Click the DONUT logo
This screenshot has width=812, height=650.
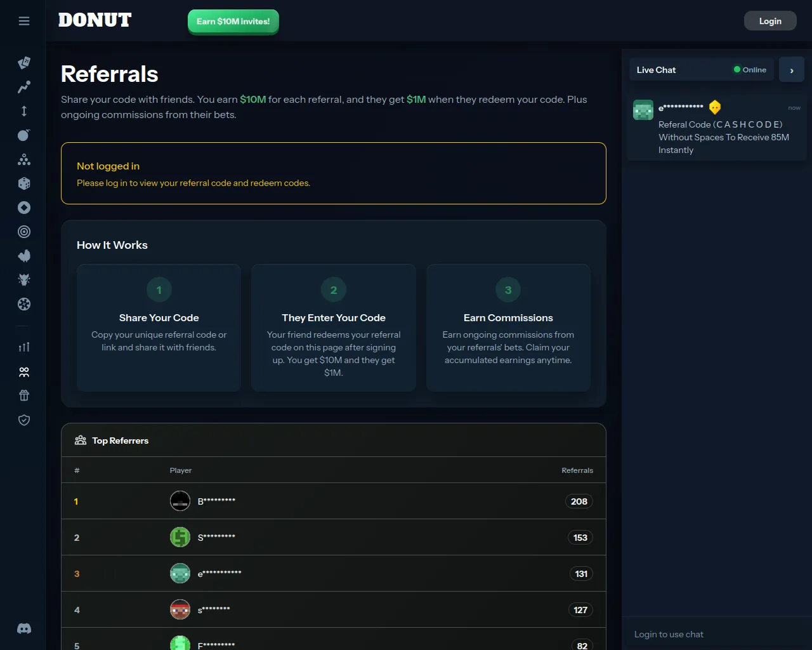pyautogui.click(x=95, y=20)
